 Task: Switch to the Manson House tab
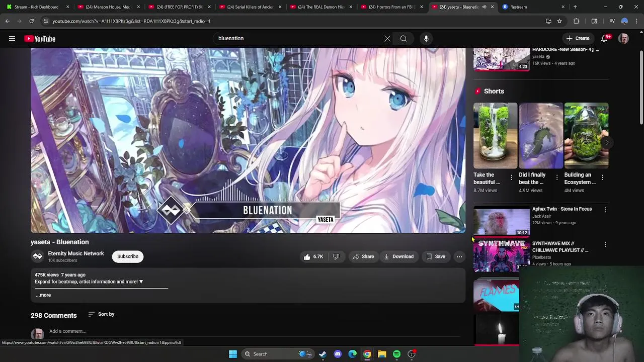coord(108,7)
